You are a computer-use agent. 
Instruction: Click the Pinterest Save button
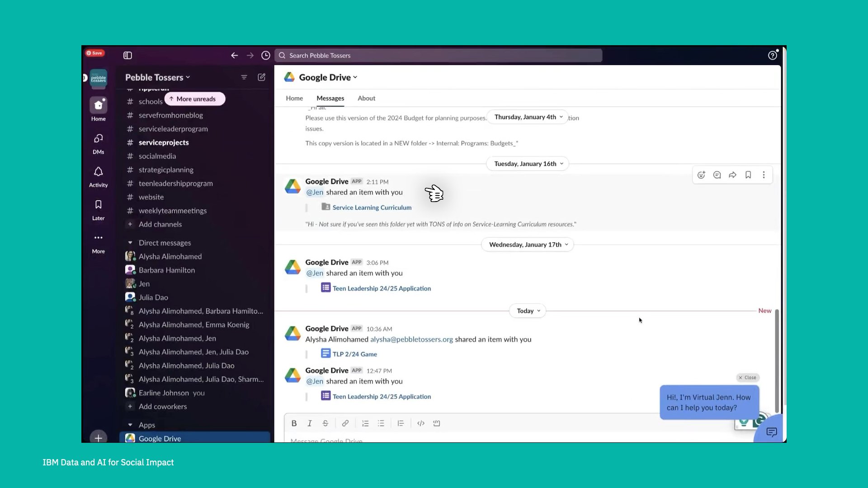coord(95,53)
